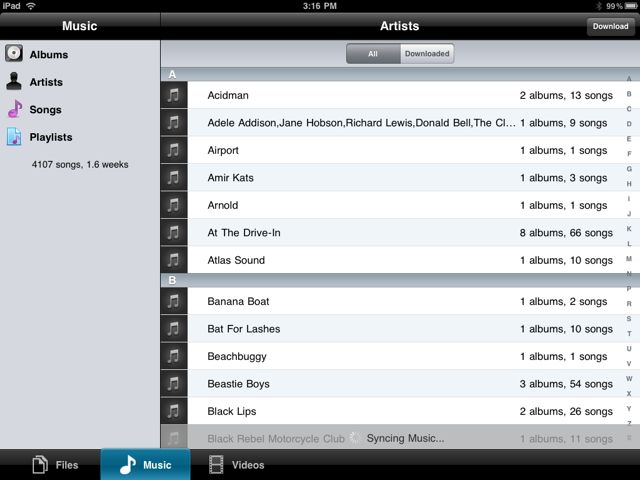Tap the music note icon next to Beastie Boys
640x480 pixels.
(174, 383)
